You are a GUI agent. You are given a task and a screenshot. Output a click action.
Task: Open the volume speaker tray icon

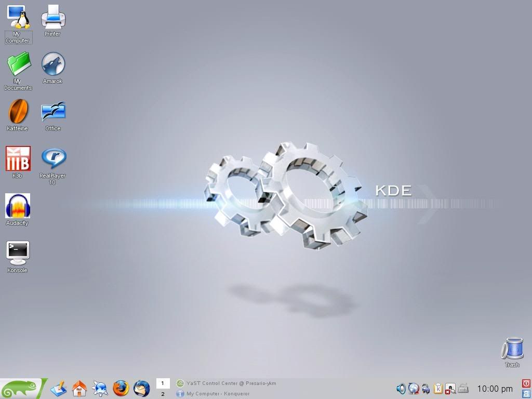pyautogui.click(x=401, y=389)
